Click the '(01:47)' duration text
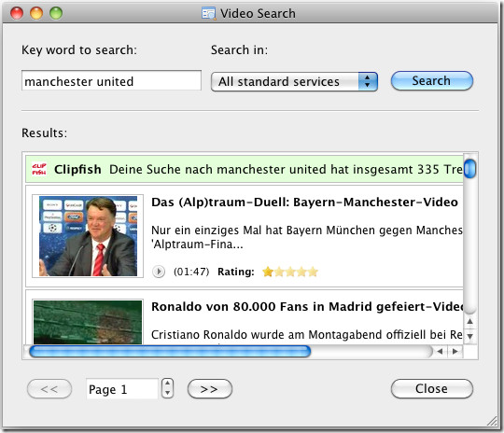Viewport: 504px width, 433px height. [191, 272]
